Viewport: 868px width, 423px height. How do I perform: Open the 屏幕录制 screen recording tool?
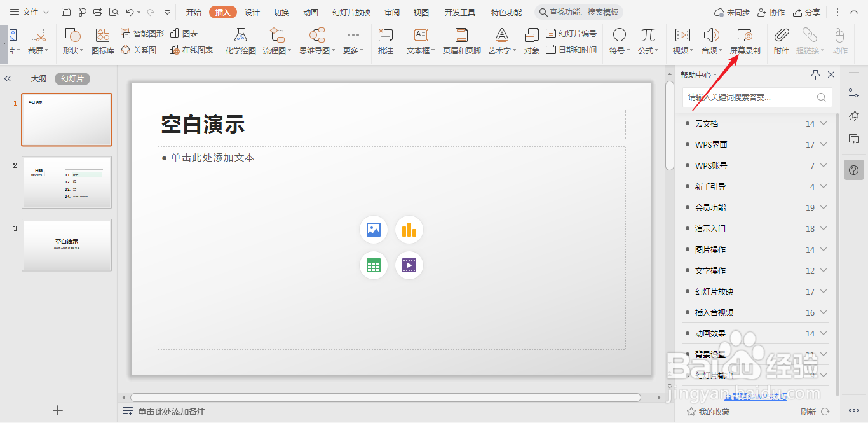coord(744,41)
